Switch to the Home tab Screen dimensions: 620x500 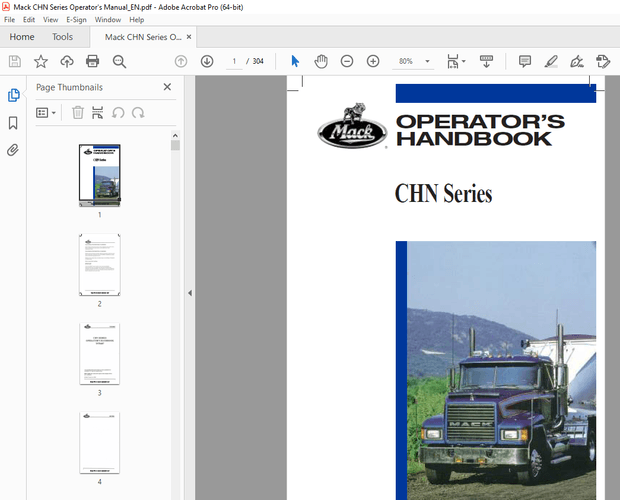[22, 37]
